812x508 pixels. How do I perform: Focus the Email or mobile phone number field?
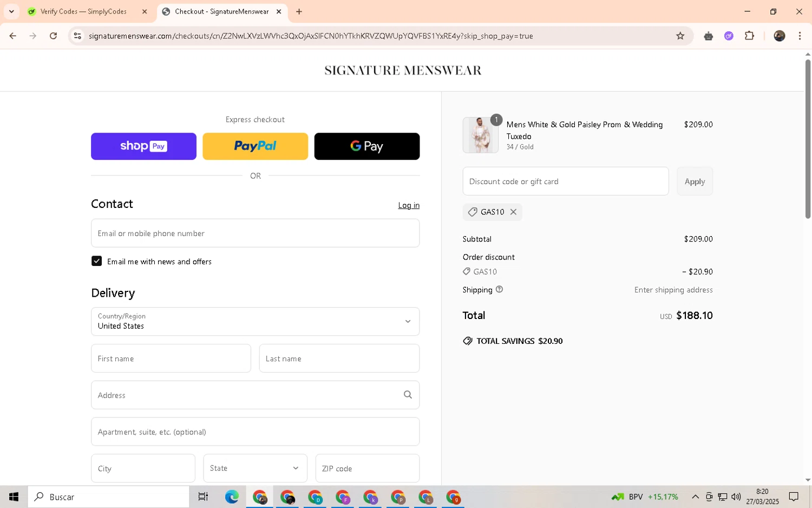(255, 233)
